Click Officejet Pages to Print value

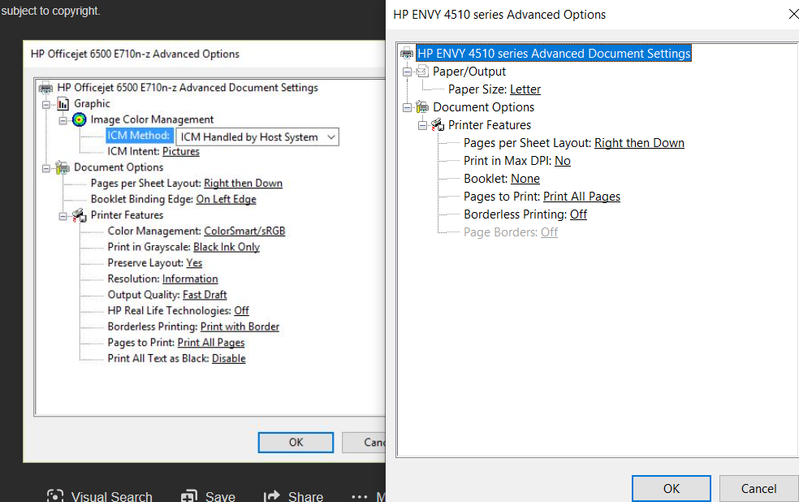tap(210, 342)
